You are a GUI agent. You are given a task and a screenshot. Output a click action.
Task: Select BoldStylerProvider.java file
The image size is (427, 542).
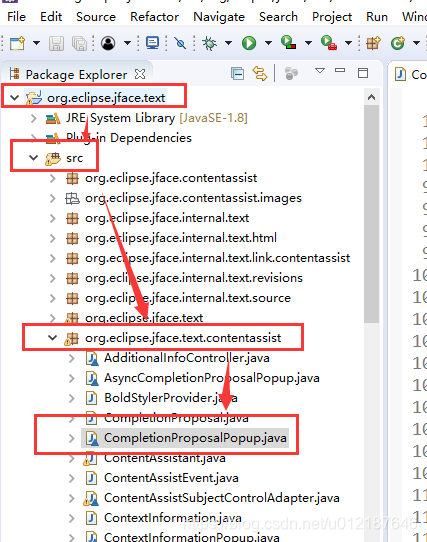[171, 398]
